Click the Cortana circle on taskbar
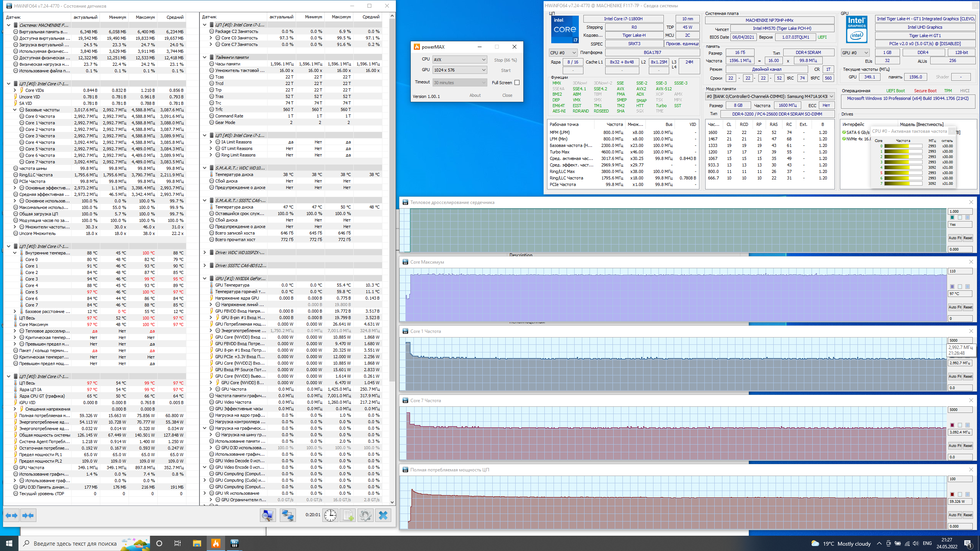The image size is (980, 551). coord(159,543)
